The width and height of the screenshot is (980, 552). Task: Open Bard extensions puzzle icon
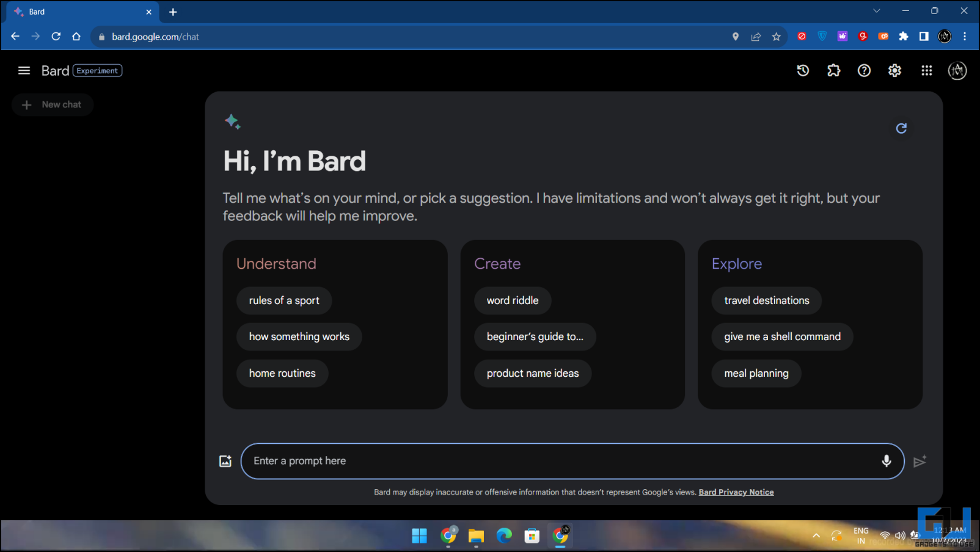833,71
